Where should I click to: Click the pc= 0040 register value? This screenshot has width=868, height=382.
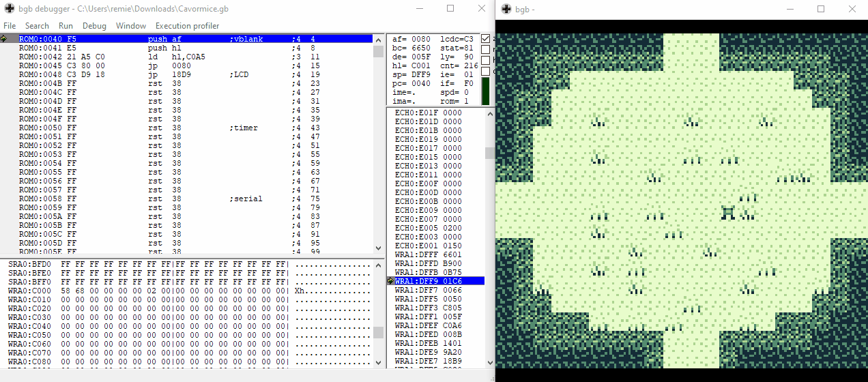click(x=411, y=83)
